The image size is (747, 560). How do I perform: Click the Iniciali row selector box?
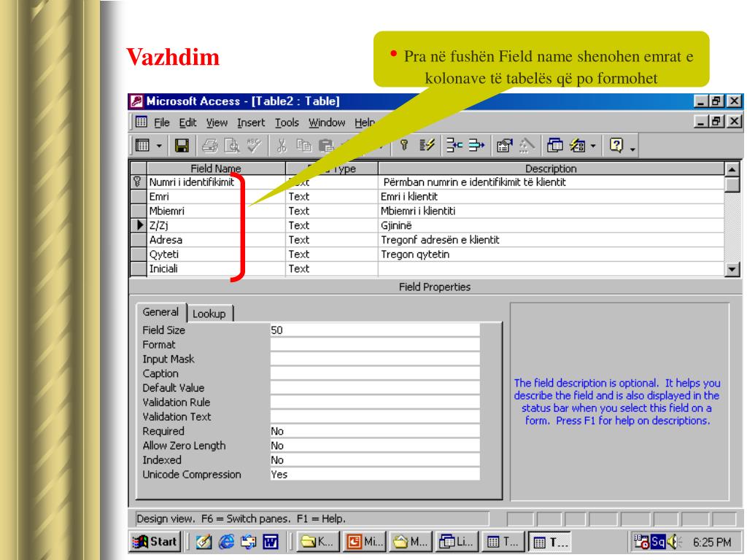138,268
